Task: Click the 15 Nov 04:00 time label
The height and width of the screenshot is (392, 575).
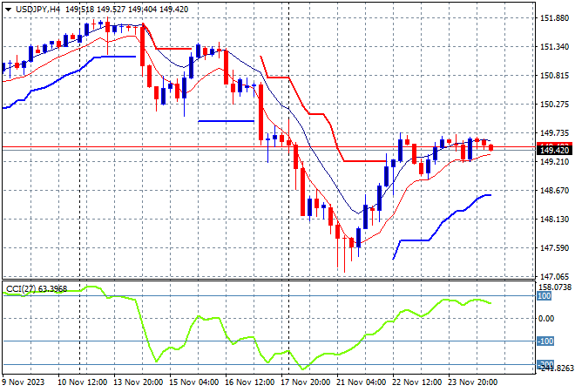Action: tap(194, 382)
